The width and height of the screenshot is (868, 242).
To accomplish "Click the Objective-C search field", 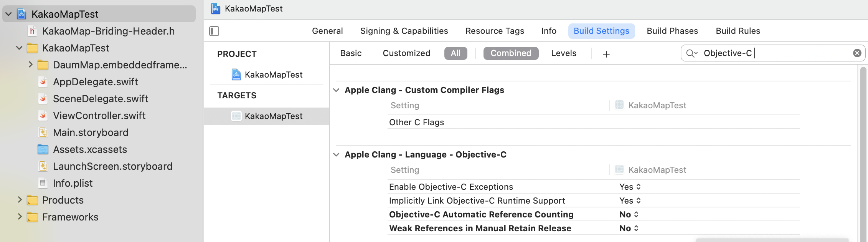I will pyautogui.click(x=773, y=53).
